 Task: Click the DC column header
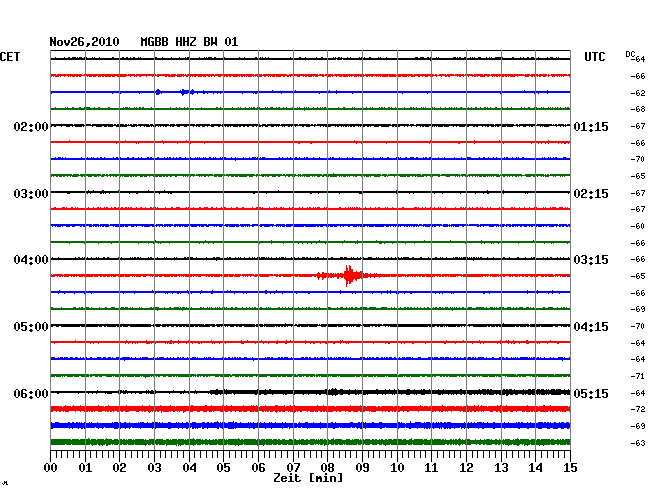point(630,54)
